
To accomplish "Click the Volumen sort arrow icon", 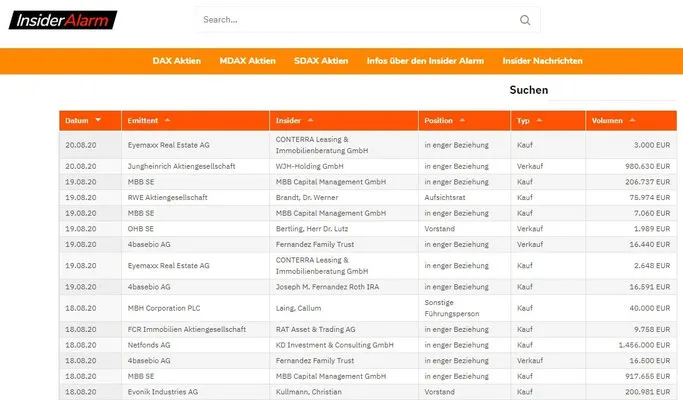I will pyautogui.click(x=632, y=120).
